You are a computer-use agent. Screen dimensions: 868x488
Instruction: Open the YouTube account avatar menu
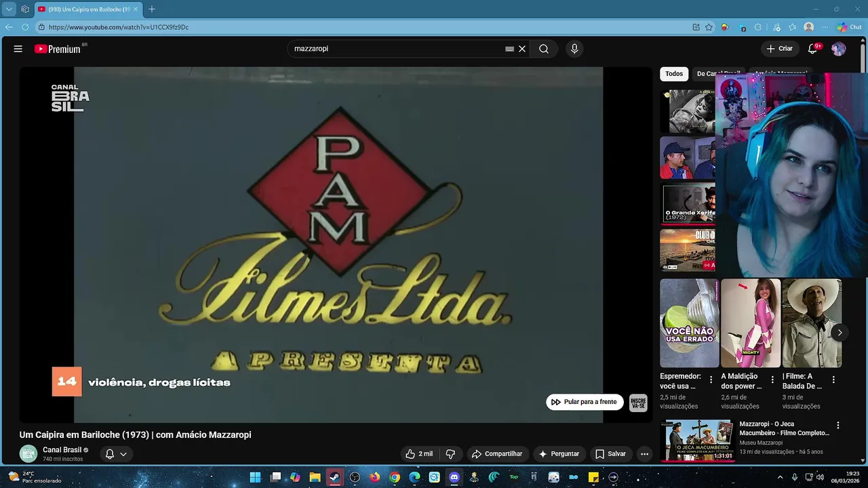click(x=839, y=49)
